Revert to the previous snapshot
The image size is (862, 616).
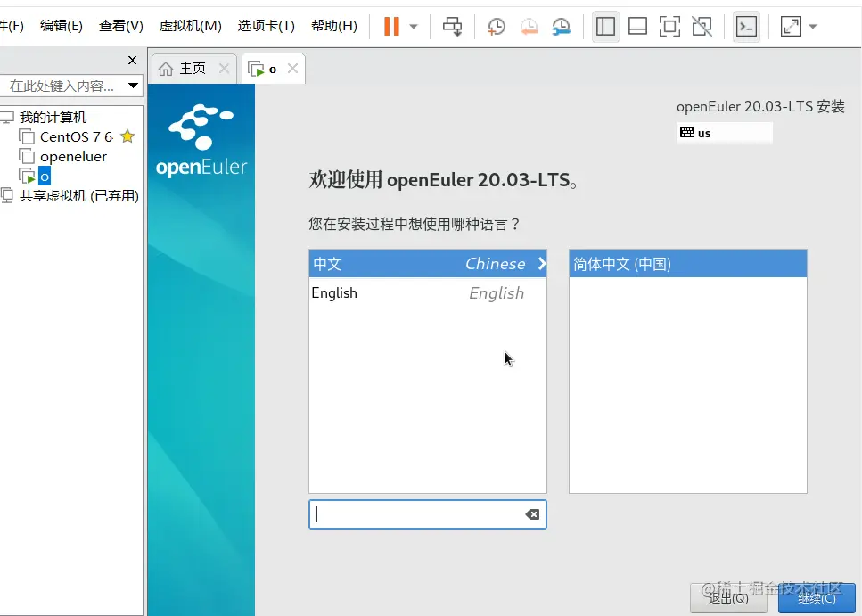[x=529, y=26]
